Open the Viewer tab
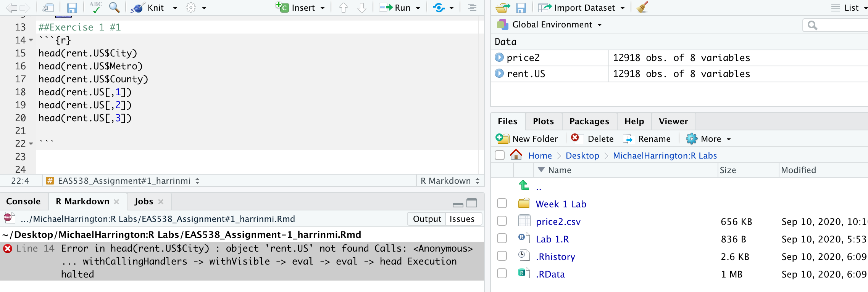Screen dimensions: 868x292 pyautogui.click(x=673, y=121)
